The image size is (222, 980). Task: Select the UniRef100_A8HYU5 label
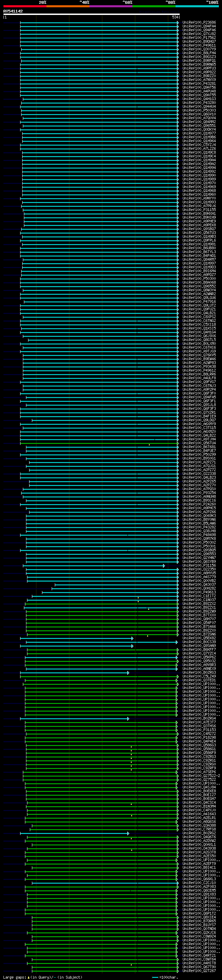[199, 573]
